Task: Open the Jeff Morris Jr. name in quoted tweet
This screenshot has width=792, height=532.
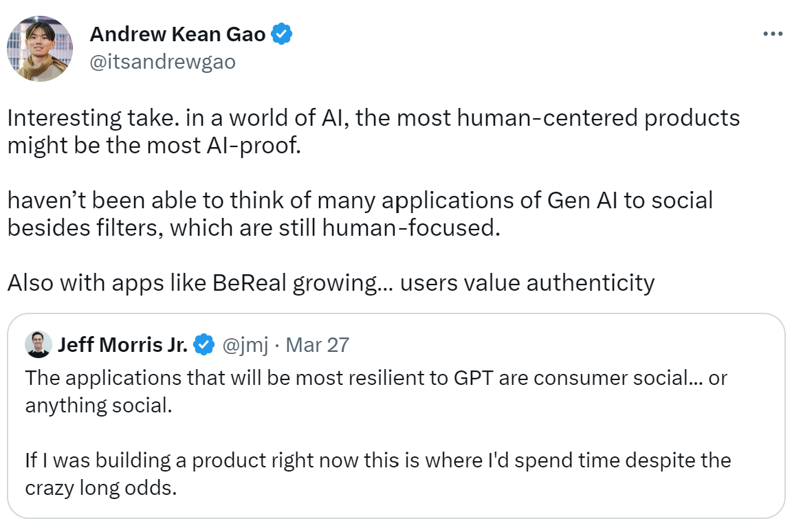Action: 123,345
